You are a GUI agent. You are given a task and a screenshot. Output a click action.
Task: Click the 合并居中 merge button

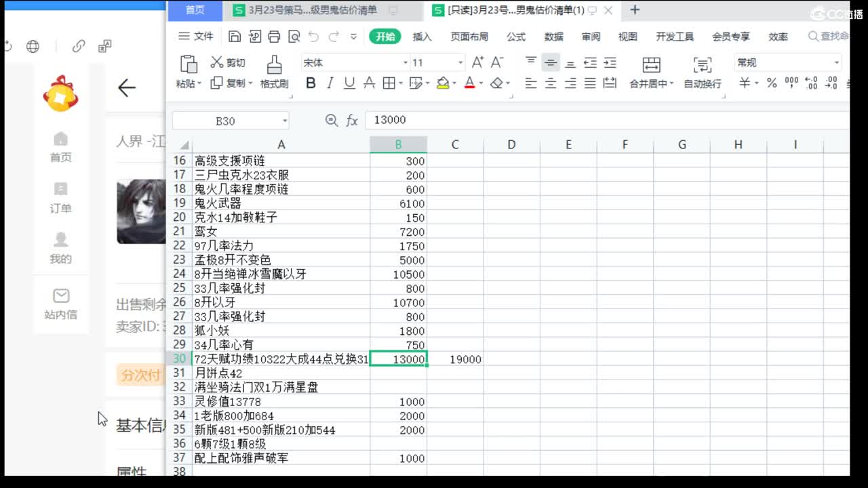pos(651,73)
